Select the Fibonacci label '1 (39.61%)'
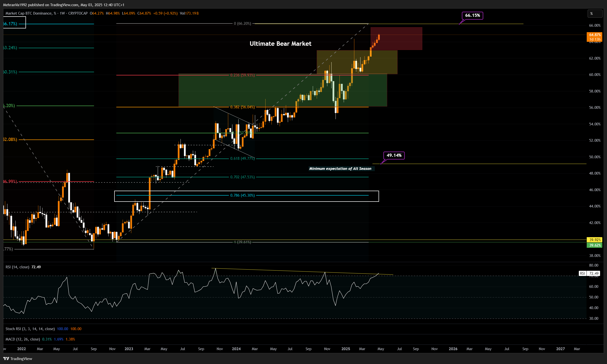607x364 pixels. click(x=242, y=242)
